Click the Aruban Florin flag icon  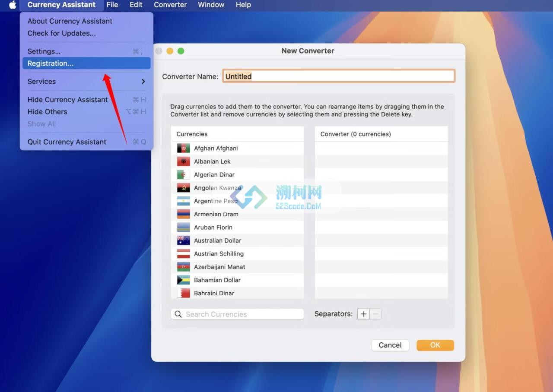pos(183,227)
